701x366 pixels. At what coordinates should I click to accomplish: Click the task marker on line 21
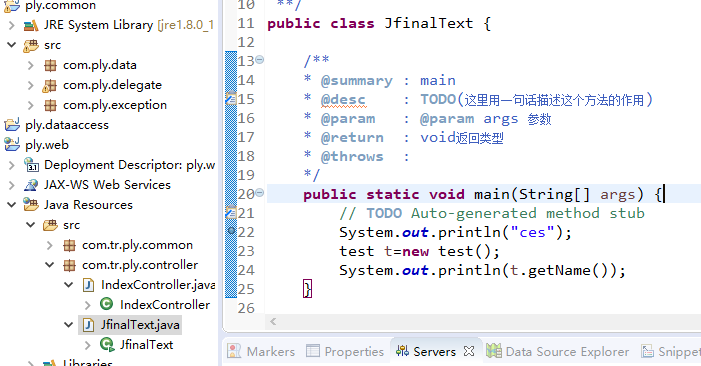click(231, 213)
